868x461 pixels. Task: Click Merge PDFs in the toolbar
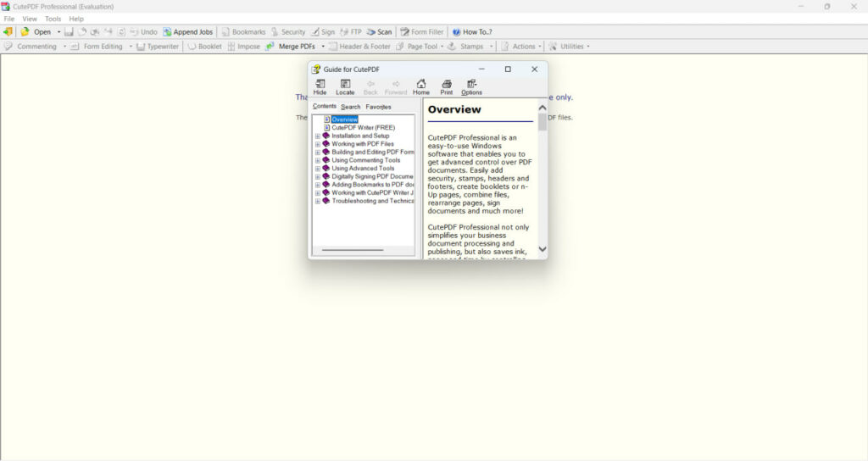[291, 47]
